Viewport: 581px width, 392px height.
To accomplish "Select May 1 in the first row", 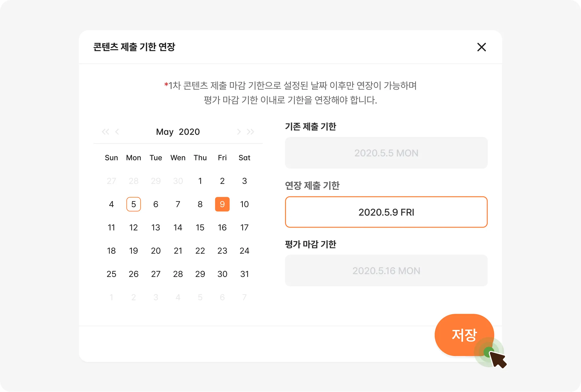I will (200, 181).
